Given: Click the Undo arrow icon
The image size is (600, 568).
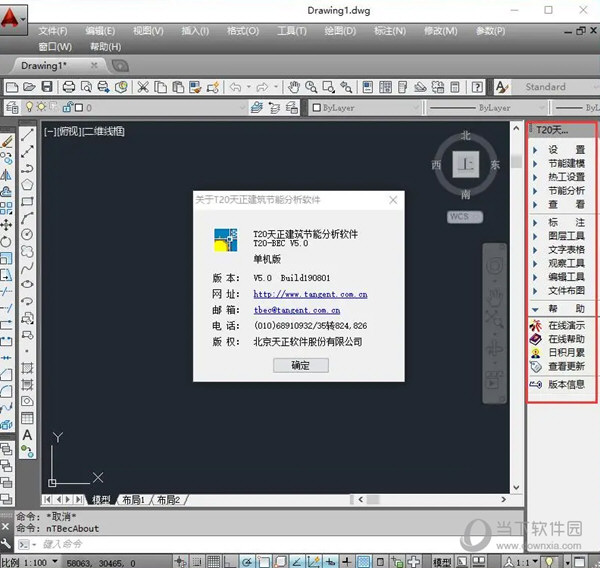Looking at the screenshot, I should (x=235, y=87).
